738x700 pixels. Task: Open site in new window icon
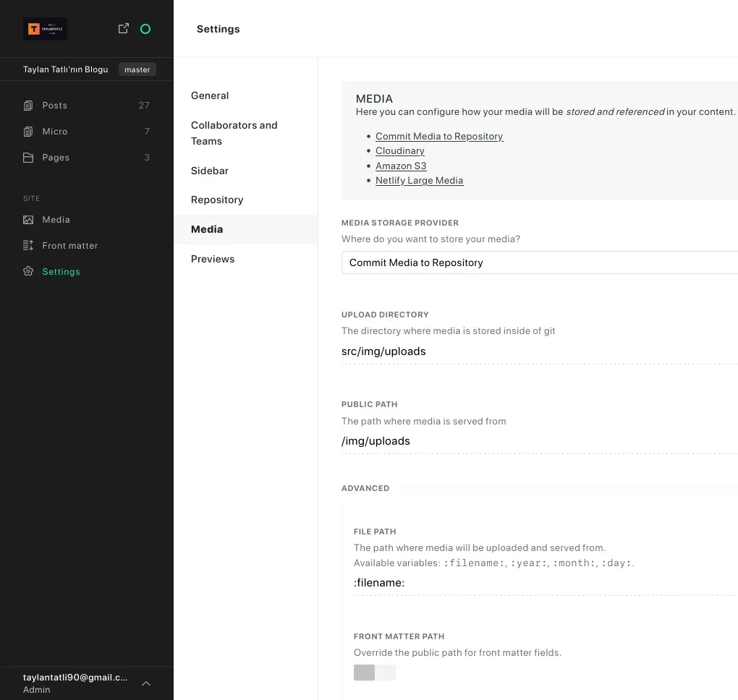pos(124,28)
